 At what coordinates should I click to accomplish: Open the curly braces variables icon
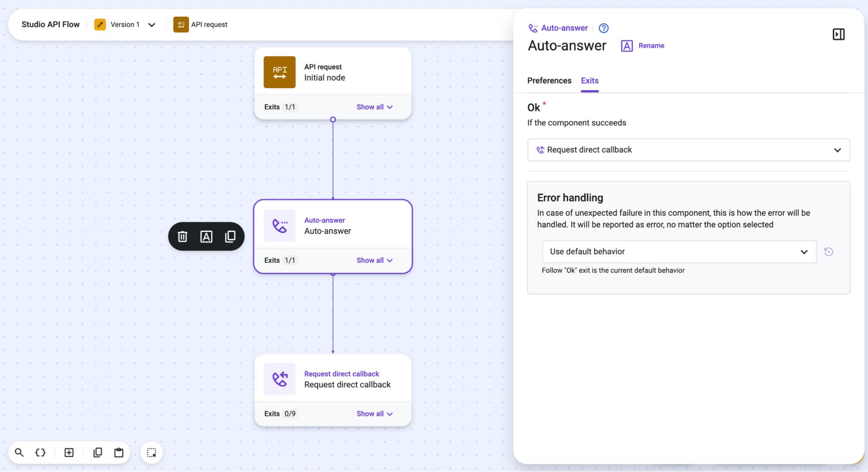click(x=40, y=452)
